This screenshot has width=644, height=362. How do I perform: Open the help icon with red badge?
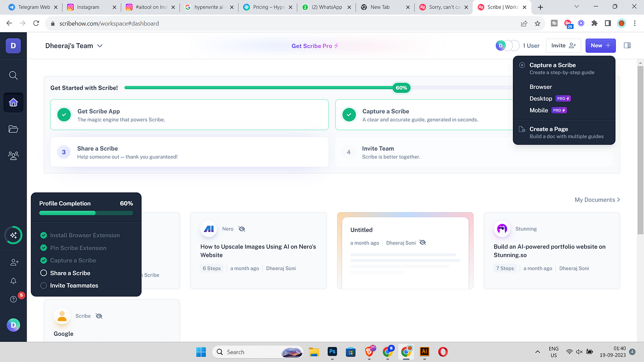13,299
